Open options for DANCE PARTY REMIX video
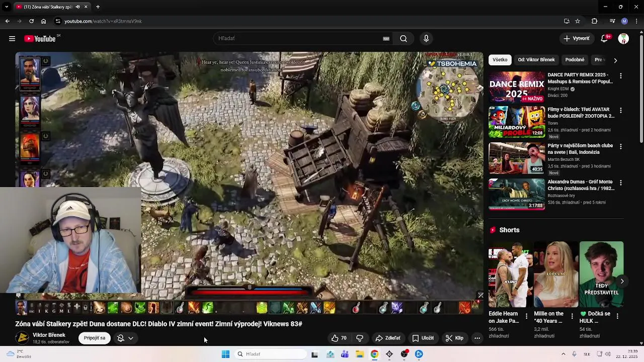 620,76
